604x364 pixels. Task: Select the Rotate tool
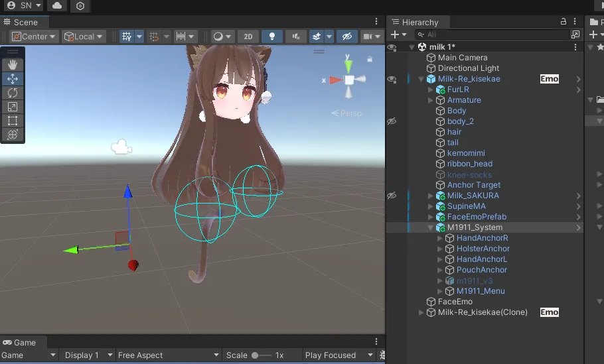click(13, 93)
